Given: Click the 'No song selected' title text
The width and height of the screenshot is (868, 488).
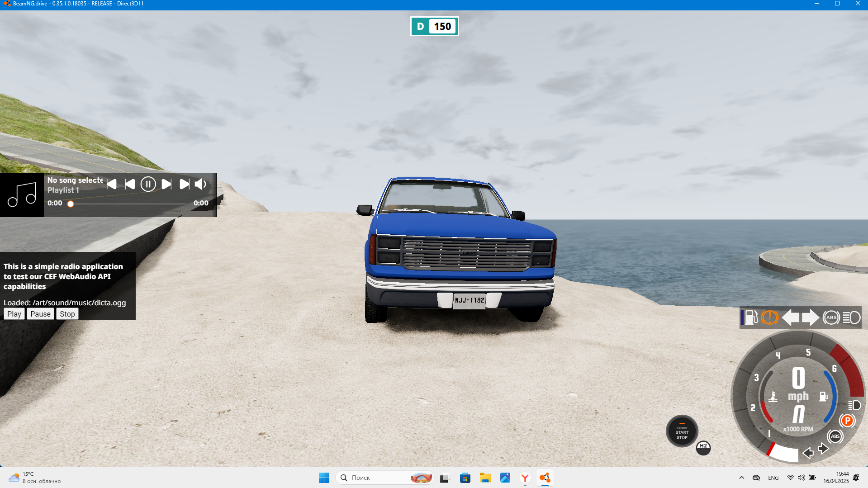Looking at the screenshot, I should pyautogui.click(x=75, y=180).
